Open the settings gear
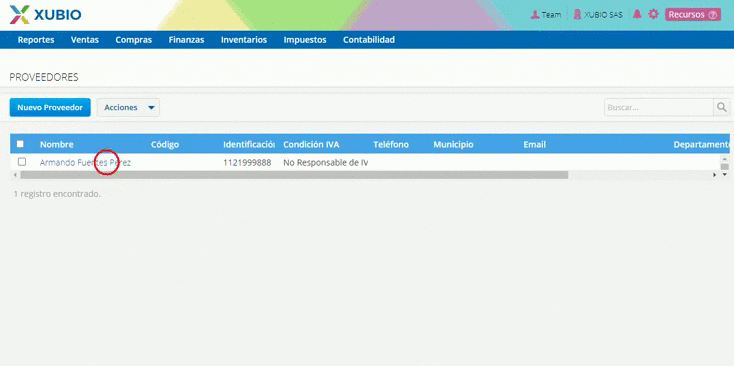This screenshot has height=366, width=734. [653, 15]
